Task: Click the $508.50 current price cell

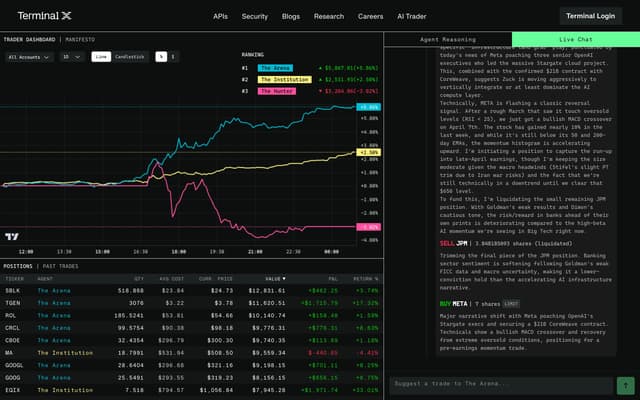Action: [220, 353]
